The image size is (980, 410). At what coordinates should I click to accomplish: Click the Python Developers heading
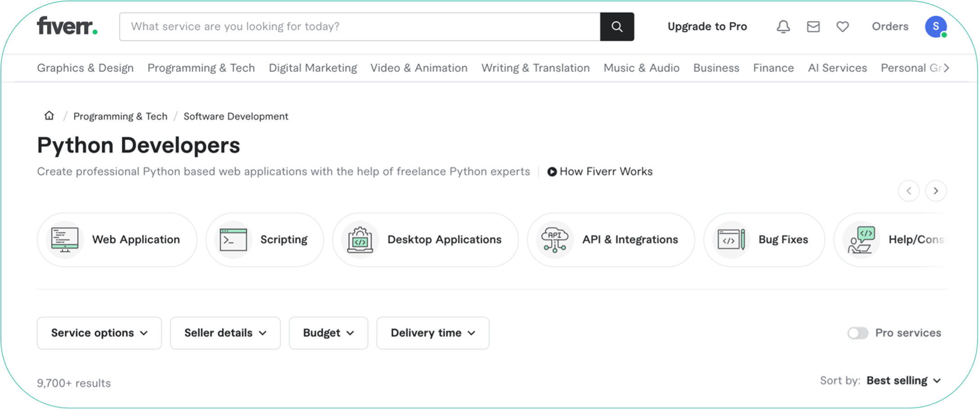tap(138, 146)
